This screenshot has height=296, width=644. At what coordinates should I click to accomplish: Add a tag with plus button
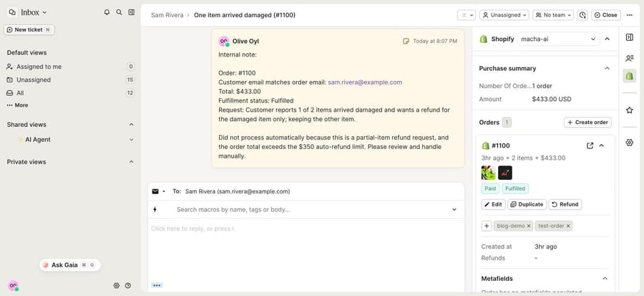tap(487, 226)
